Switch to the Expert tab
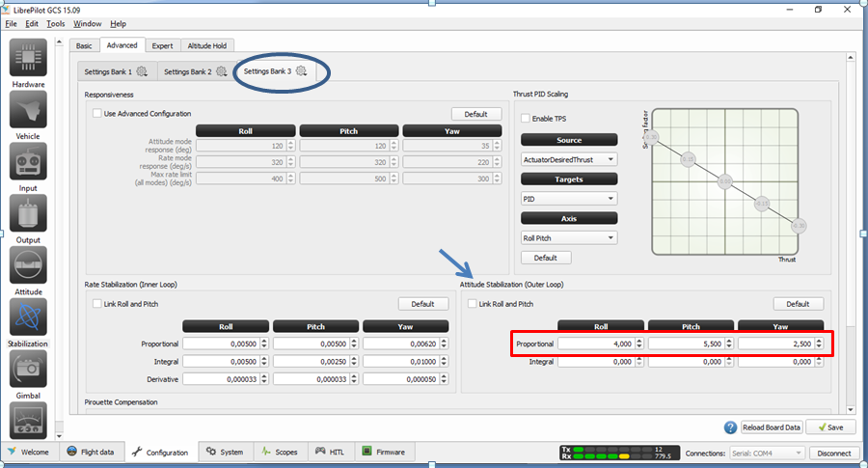The width and height of the screenshot is (868, 468). click(162, 45)
